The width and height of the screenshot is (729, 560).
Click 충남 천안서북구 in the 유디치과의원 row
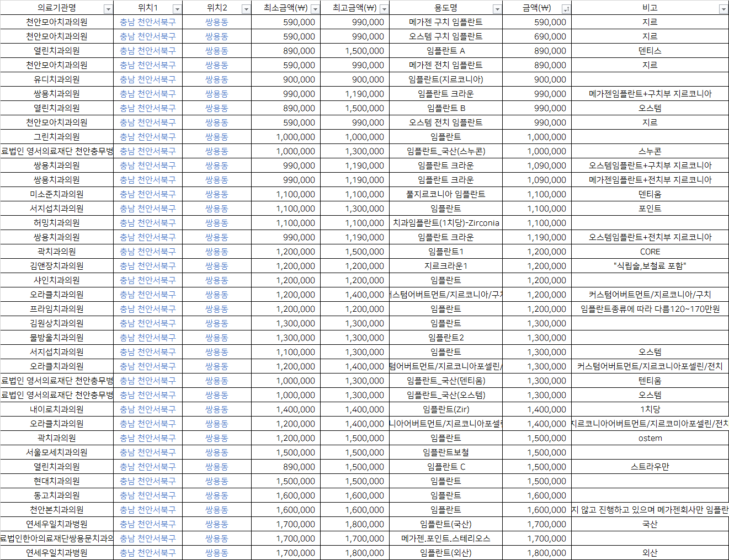point(148,79)
